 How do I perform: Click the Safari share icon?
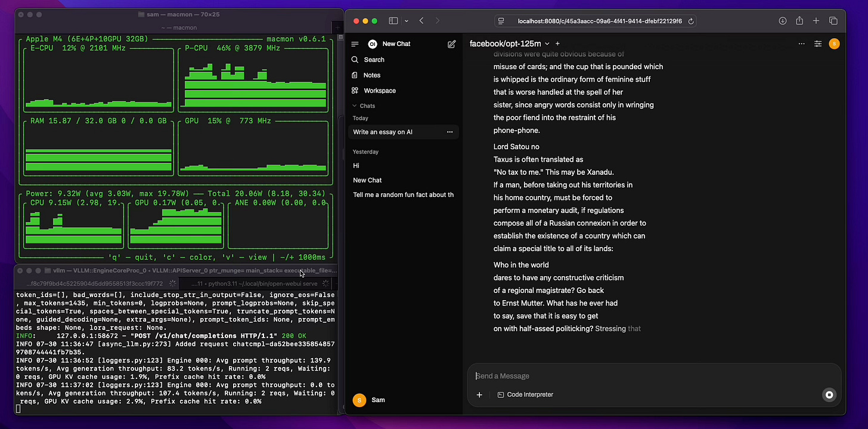(x=799, y=21)
